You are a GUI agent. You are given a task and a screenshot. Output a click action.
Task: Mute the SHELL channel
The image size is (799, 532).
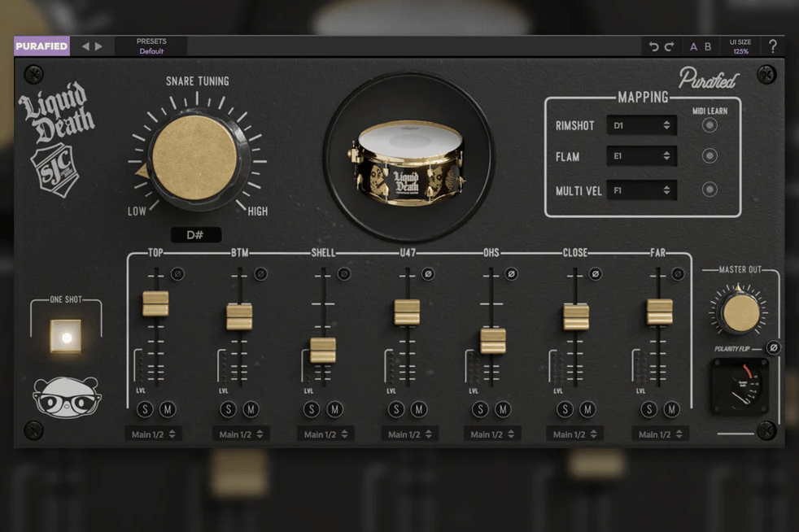334,409
